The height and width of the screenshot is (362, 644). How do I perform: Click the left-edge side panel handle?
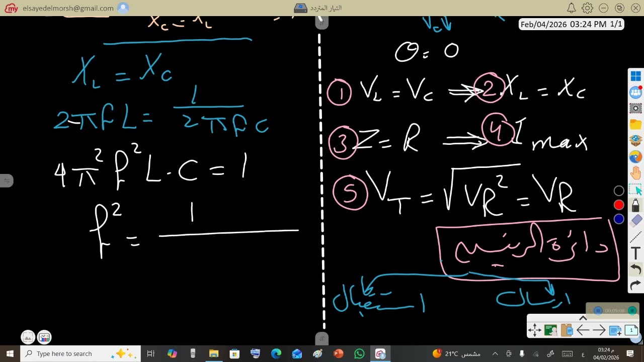tap(6, 180)
